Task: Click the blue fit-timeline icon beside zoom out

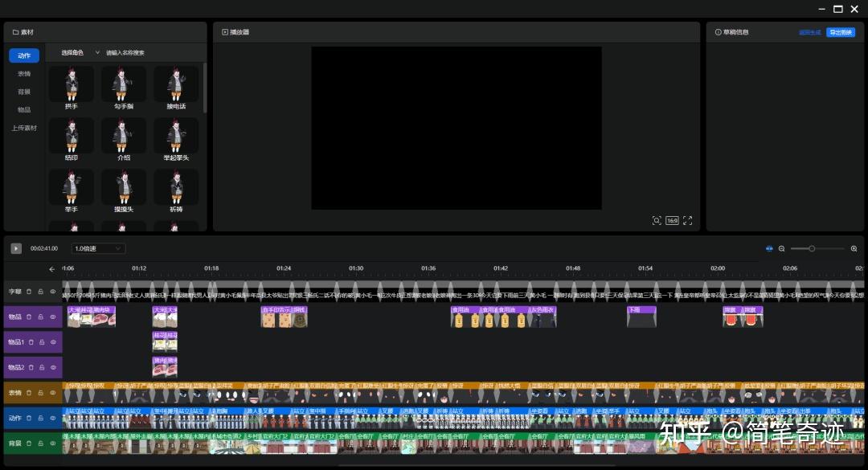Action: tap(769, 248)
